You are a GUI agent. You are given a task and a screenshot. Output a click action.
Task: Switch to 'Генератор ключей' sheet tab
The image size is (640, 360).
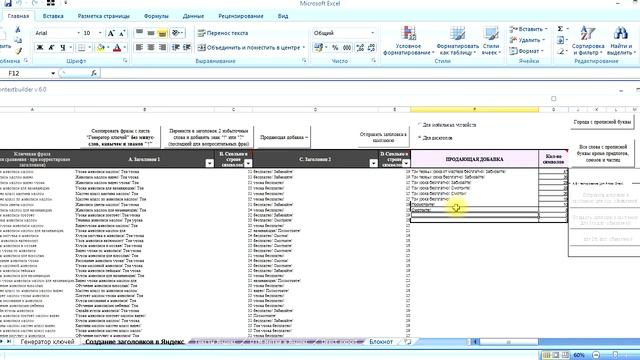tap(47, 342)
